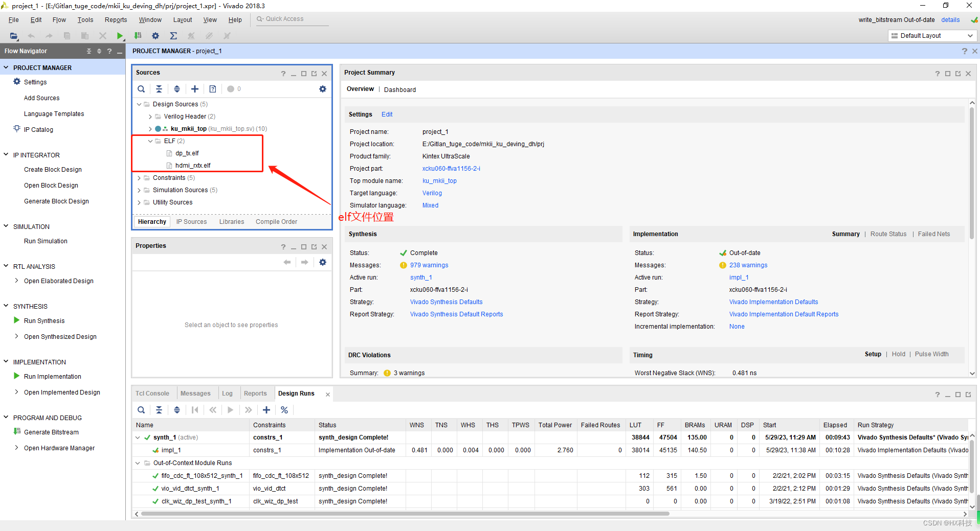Click the Hold tab in Timing section
Image resolution: width=980 pixels, height=531 pixels.
coord(899,354)
